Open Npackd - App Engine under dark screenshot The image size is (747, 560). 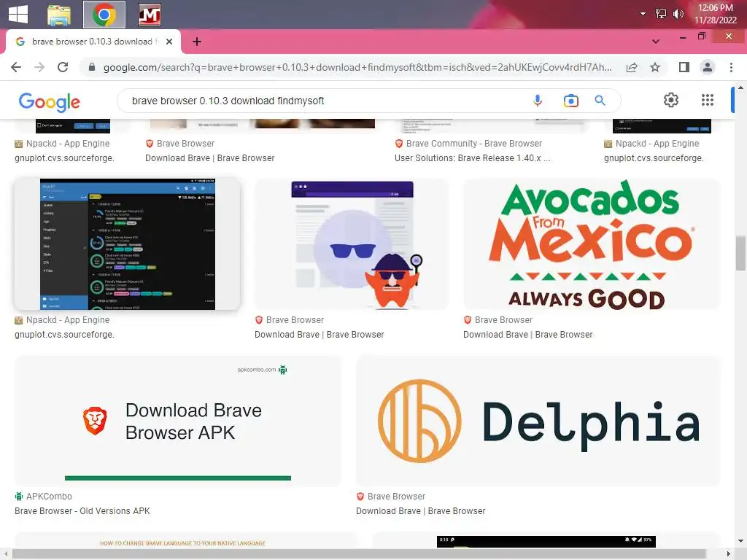63,320
